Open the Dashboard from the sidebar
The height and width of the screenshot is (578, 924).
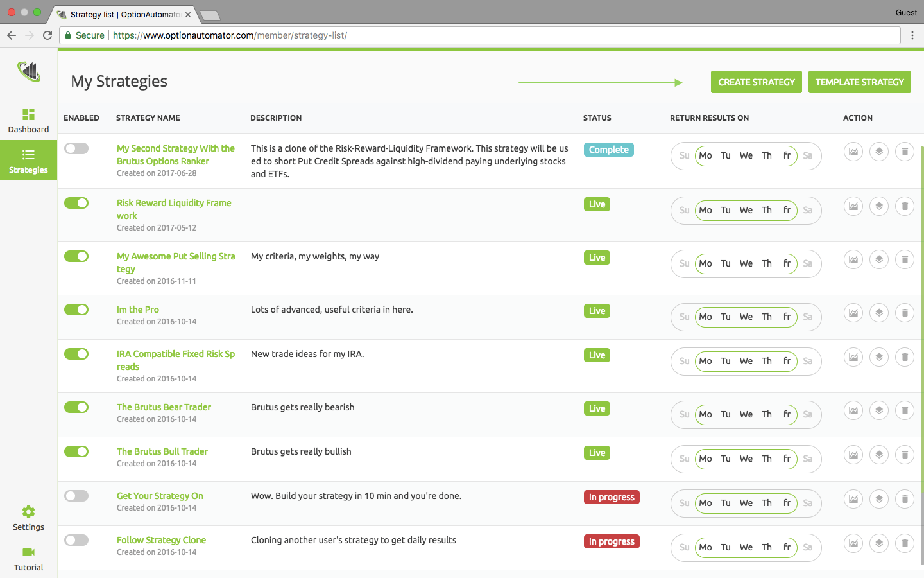(x=28, y=121)
